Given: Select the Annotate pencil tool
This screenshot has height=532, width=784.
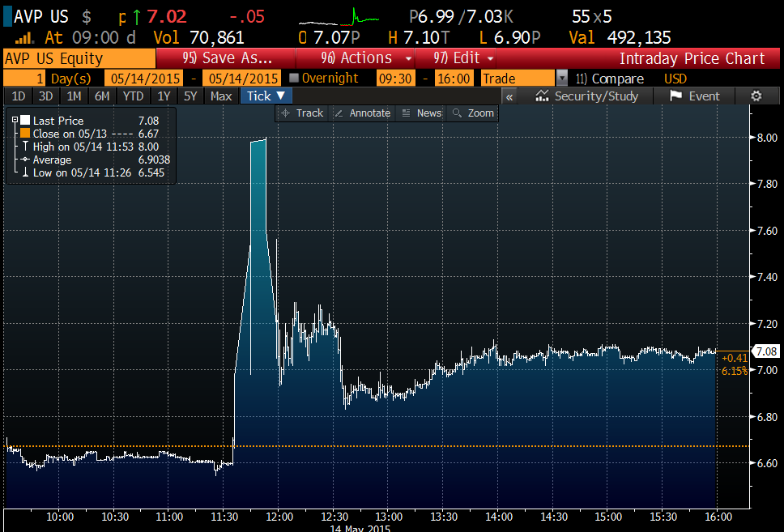Looking at the screenshot, I should [361, 113].
